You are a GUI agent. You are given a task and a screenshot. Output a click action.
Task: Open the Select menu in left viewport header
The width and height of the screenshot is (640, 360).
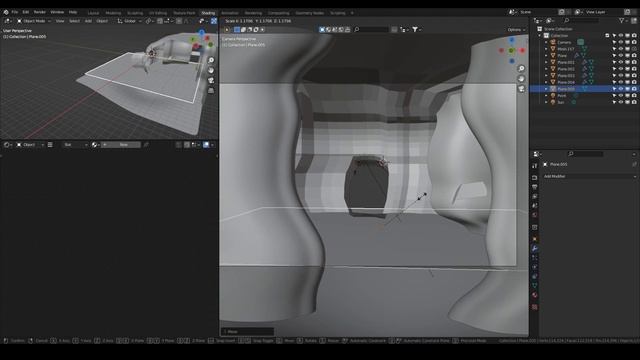coord(74,21)
